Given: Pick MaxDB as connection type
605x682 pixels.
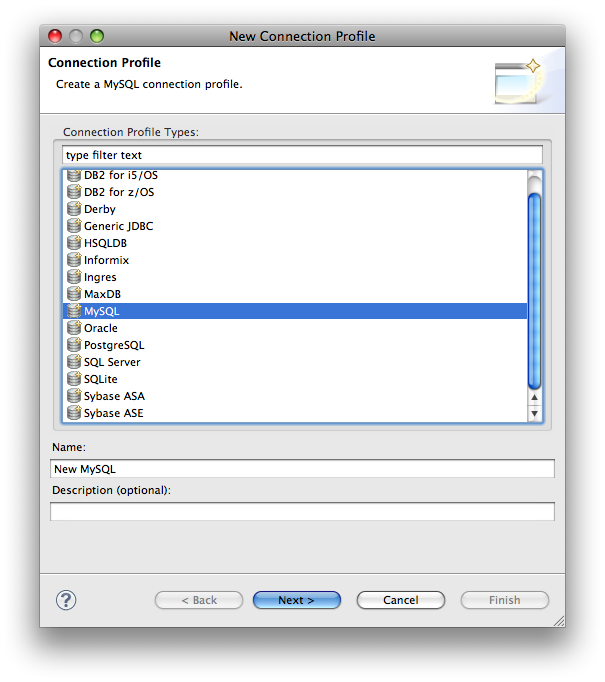Looking at the screenshot, I should click(x=294, y=294).
